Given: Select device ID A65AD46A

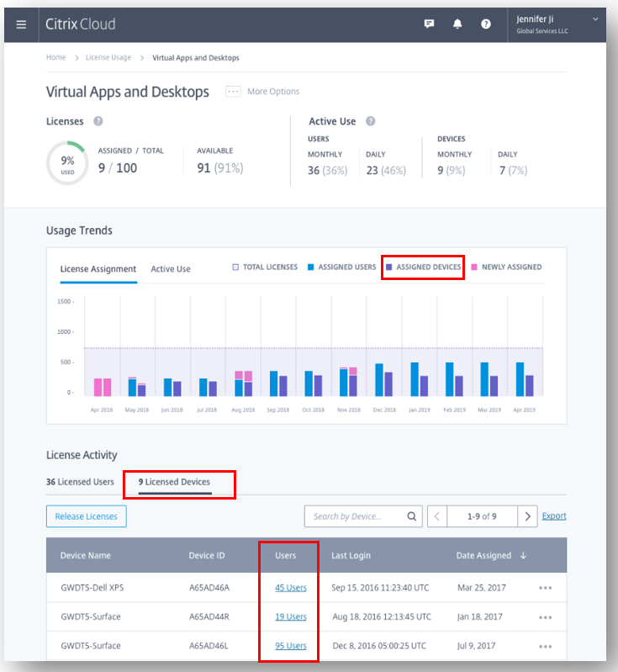Looking at the screenshot, I should coord(209,588).
